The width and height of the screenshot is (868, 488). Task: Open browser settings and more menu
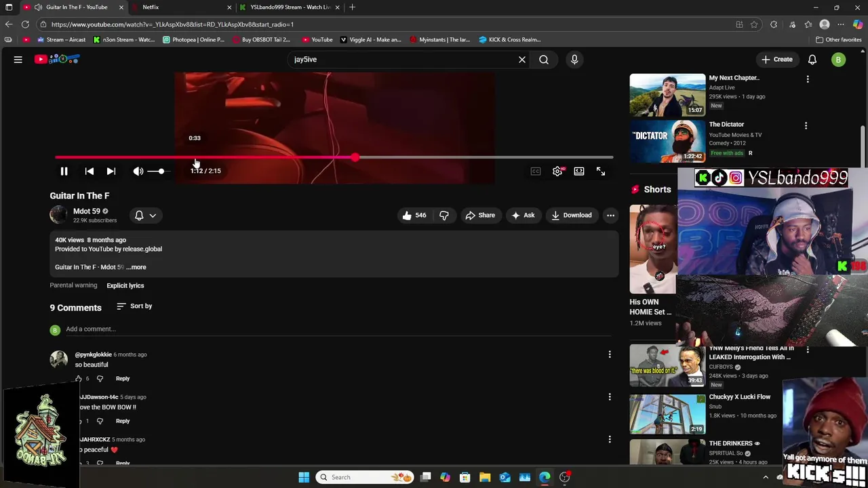click(x=841, y=24)
